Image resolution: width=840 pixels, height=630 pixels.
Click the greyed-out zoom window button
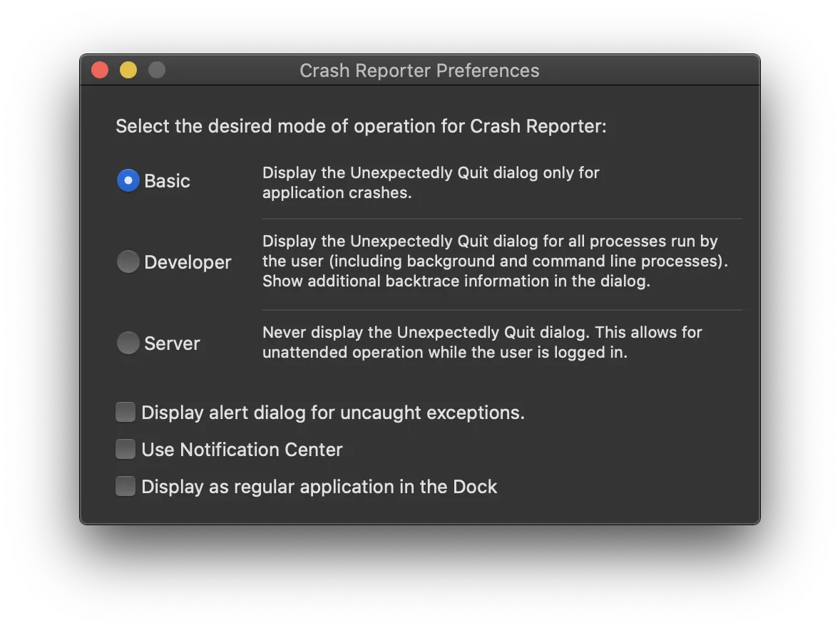[157, 71]
